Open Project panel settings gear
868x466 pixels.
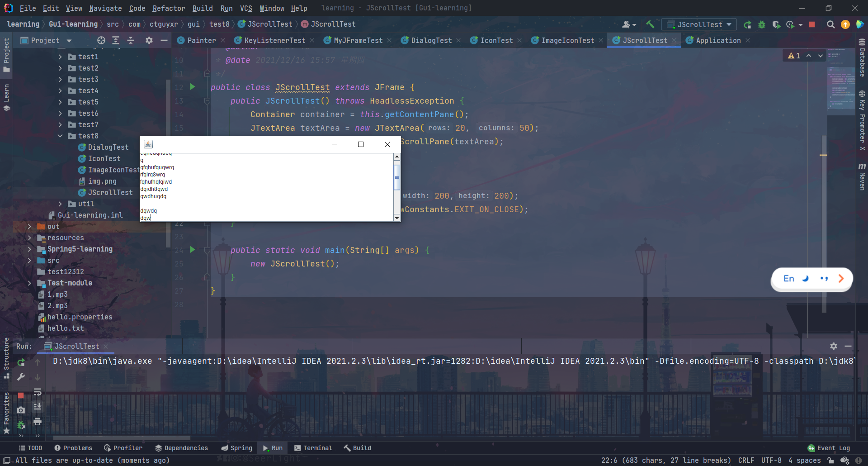coord(149,40)
